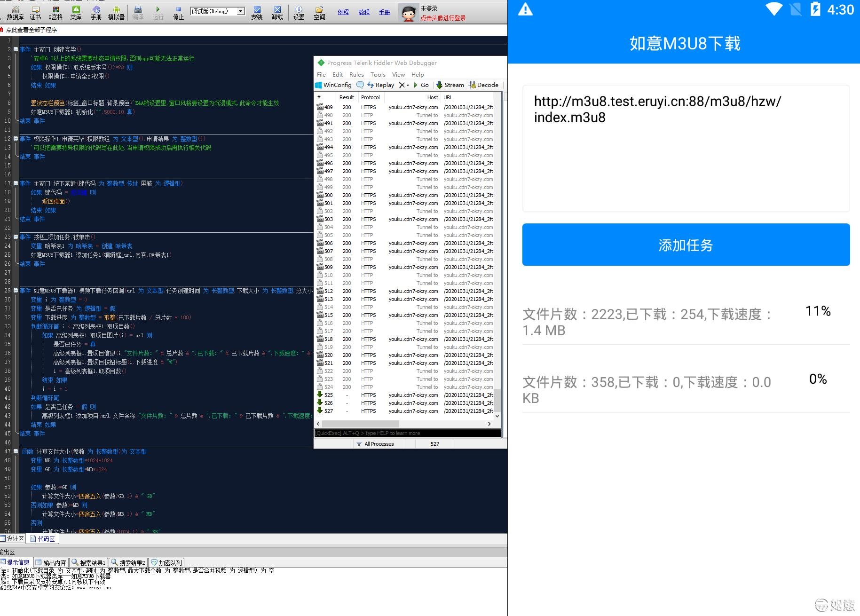
Task: Open the Fiddler File menu
Action: [321, 74]
